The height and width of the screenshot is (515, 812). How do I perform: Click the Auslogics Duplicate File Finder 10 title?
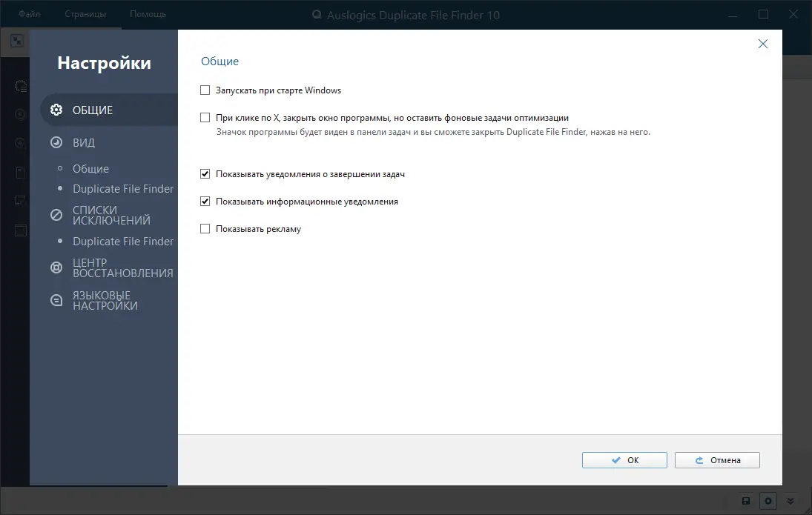click(x=413, y=15)
